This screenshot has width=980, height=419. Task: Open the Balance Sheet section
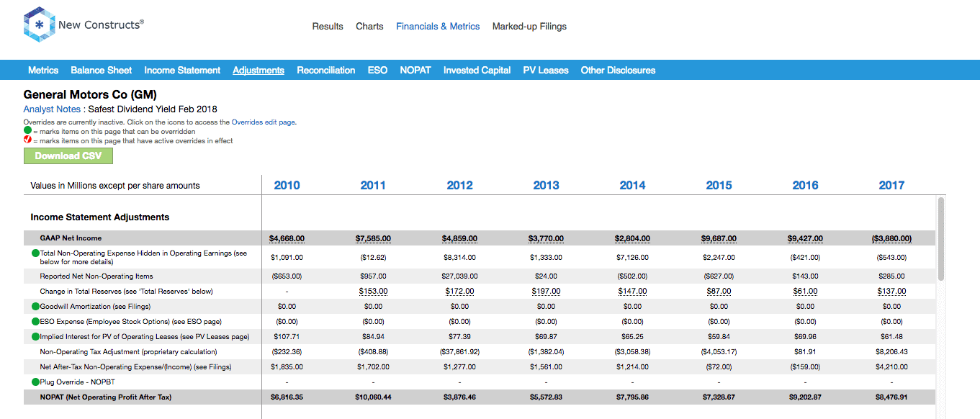tap(102, 71)
